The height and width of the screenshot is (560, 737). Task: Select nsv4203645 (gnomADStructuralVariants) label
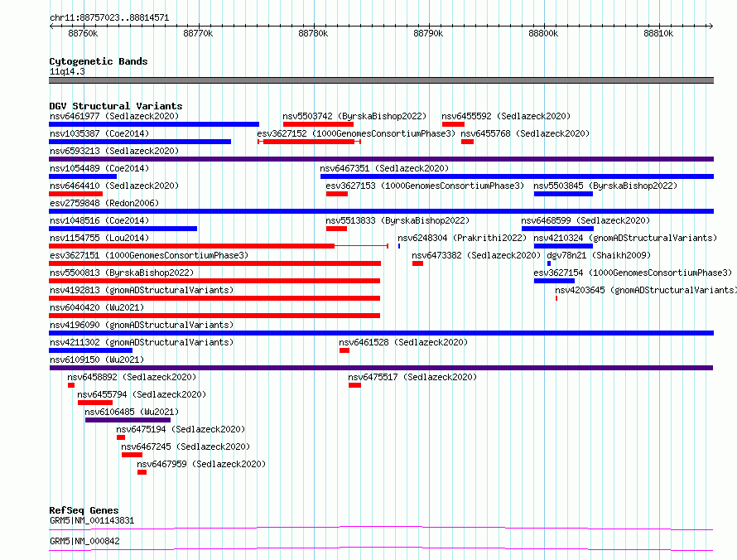click(646, 290)
